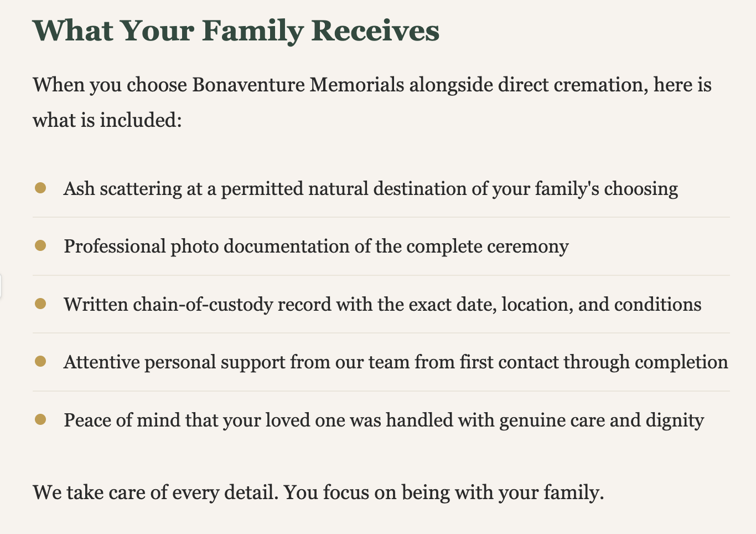Select the Written chain-of-custody record list item
Image resolution: width=756 pixels, height=534 pixels.
pyautogui.click(x=382, y=305)
